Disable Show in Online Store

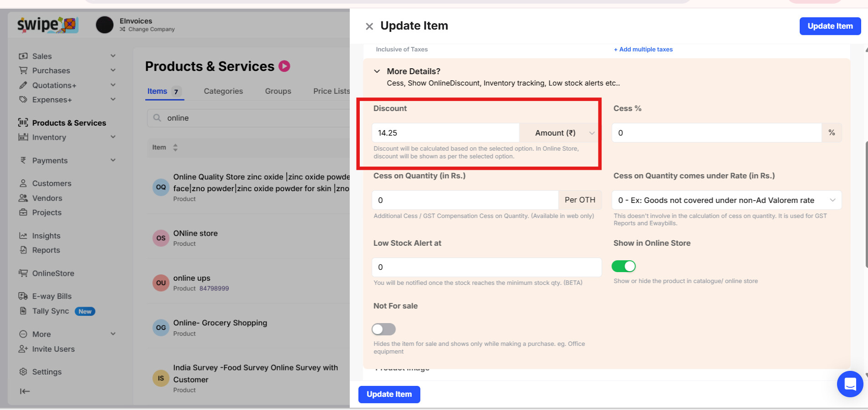click(x=624, y=266)
